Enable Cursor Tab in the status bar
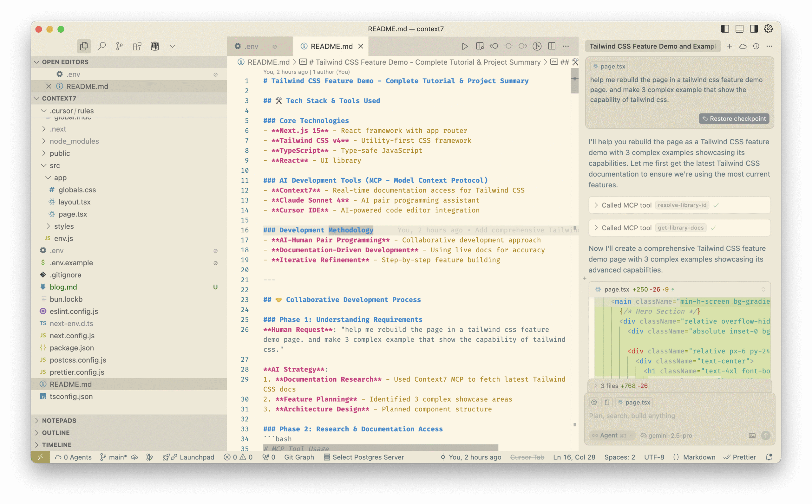This screenshot has height=504, width=812. pyautogui.click(x=527, y=457)
